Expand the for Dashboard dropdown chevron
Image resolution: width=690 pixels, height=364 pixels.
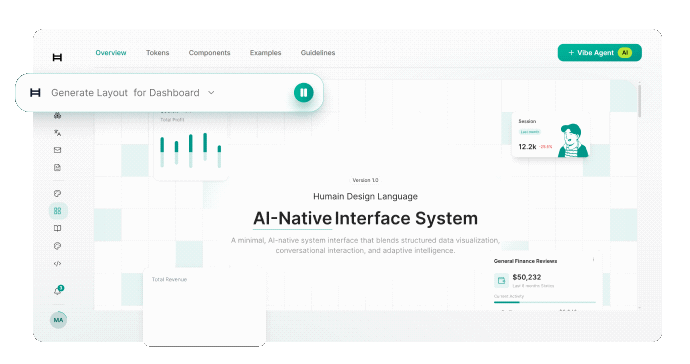click(211, 93)
